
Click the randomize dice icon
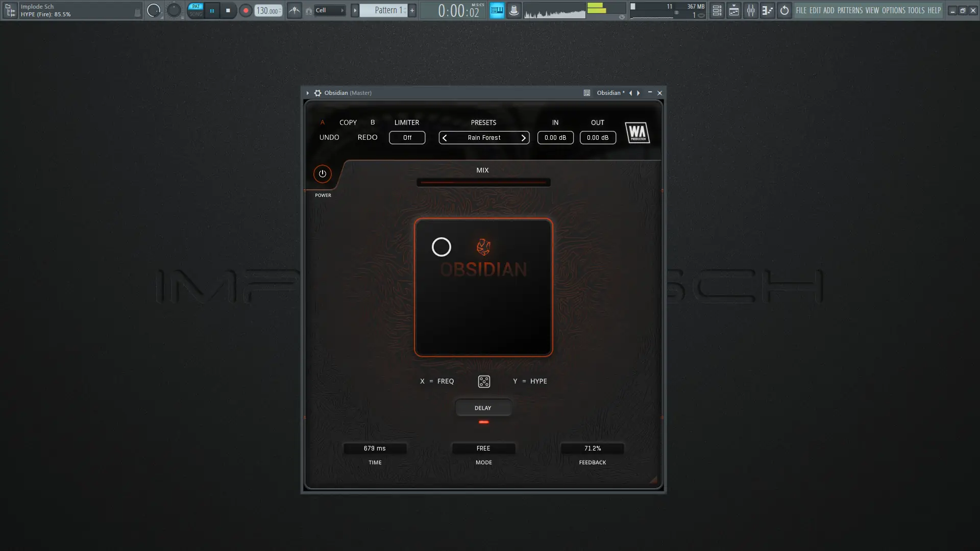(483, 382)
